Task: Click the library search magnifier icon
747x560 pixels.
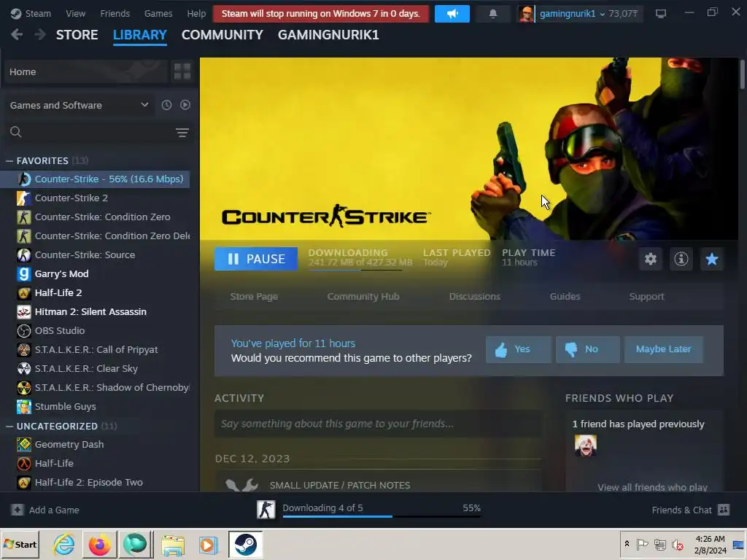Action: [x=16, y=132]
